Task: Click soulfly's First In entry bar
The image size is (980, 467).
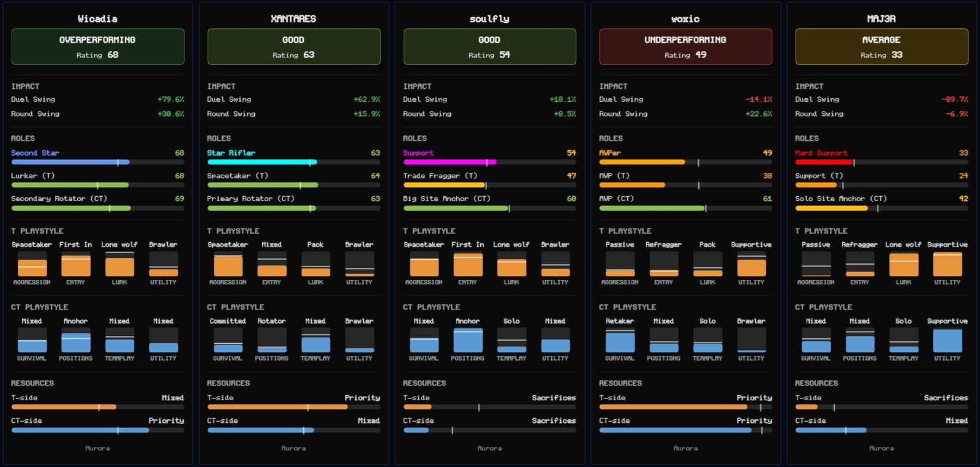Action: click(468, 264)
